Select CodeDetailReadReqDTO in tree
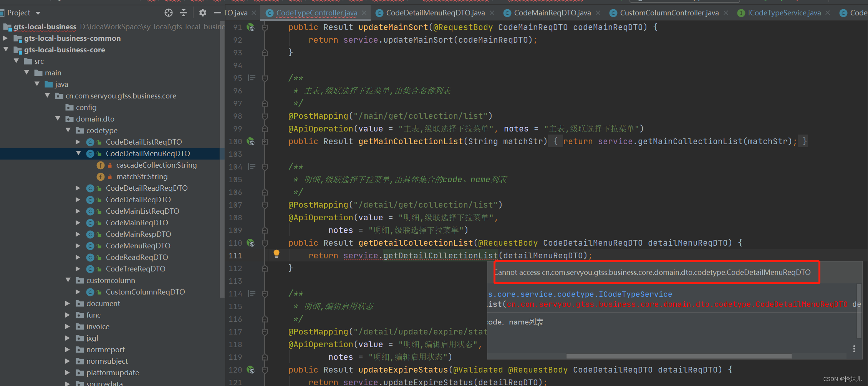This screenshot has width=868, height=386. pos(147,188)
